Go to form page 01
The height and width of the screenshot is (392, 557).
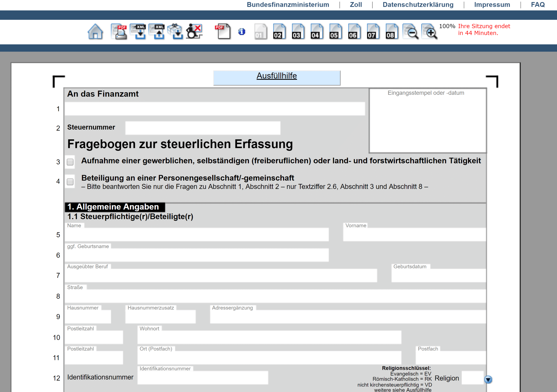click(260, 32)
